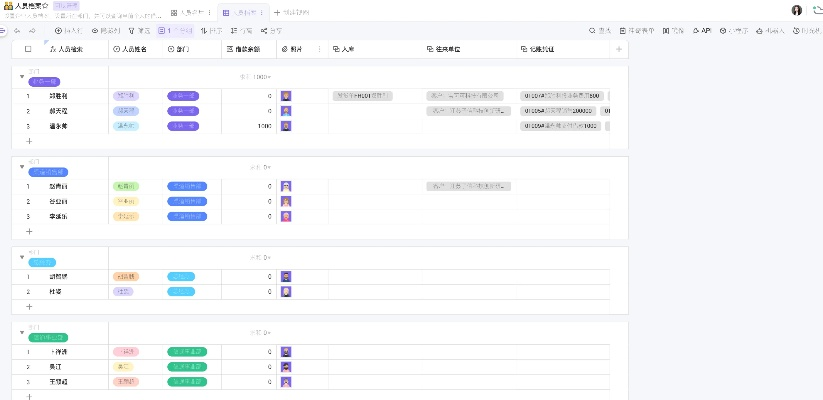This screenshot has width=823, height=400.
Task: Open the search tool at top right
Action: (600, 31)
